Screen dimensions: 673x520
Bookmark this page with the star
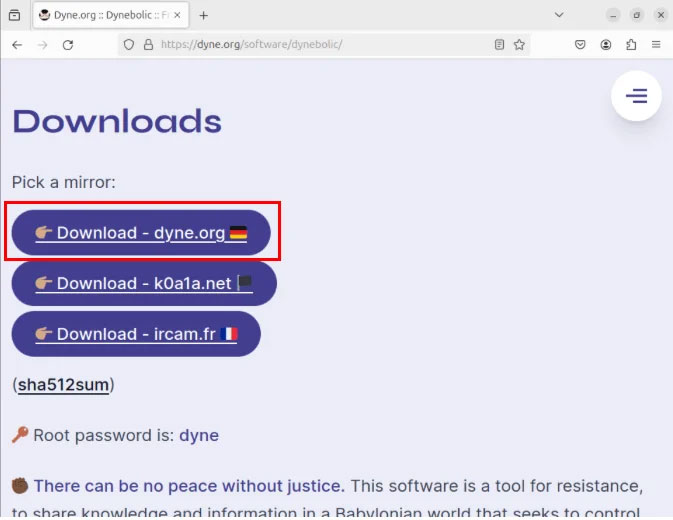click(x=519, y=44)
